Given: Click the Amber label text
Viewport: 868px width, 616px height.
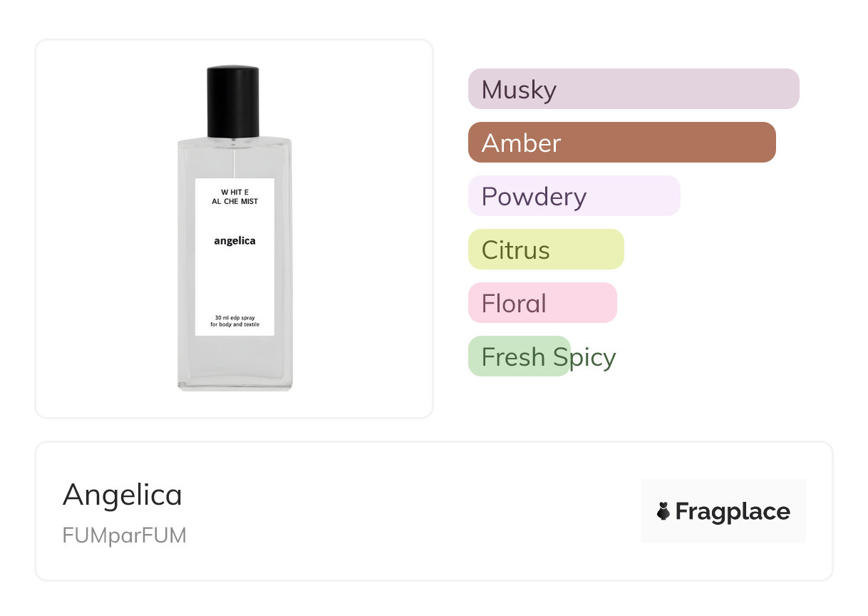Looking at the screenshot, I should [x=521, y=143].
